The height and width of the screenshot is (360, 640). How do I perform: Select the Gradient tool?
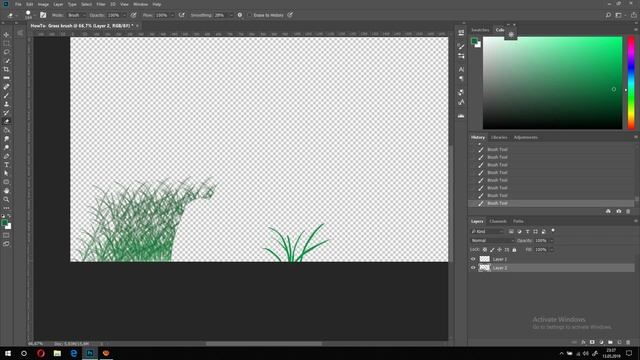[x=7, y=130]
